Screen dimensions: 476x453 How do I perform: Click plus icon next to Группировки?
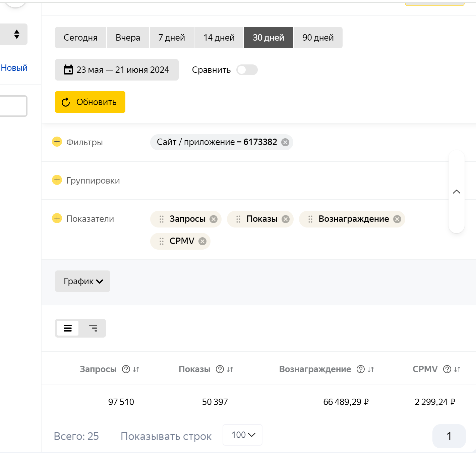click(57, 180)
